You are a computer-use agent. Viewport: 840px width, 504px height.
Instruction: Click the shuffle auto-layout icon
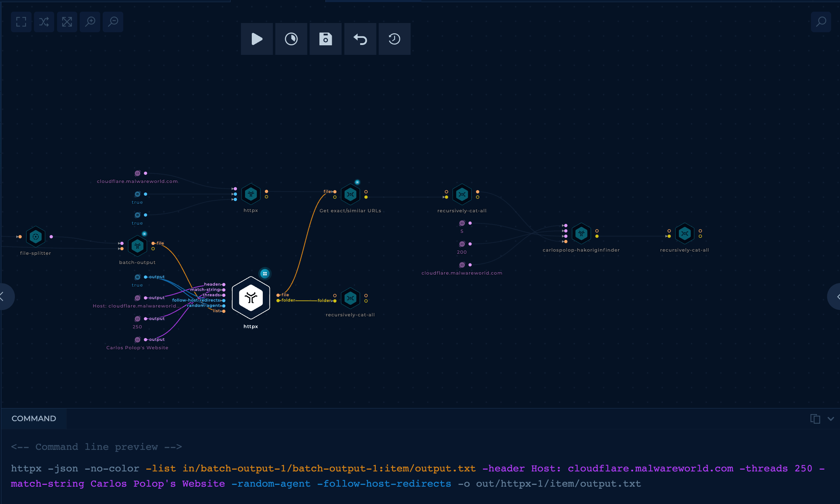point(44,22)
